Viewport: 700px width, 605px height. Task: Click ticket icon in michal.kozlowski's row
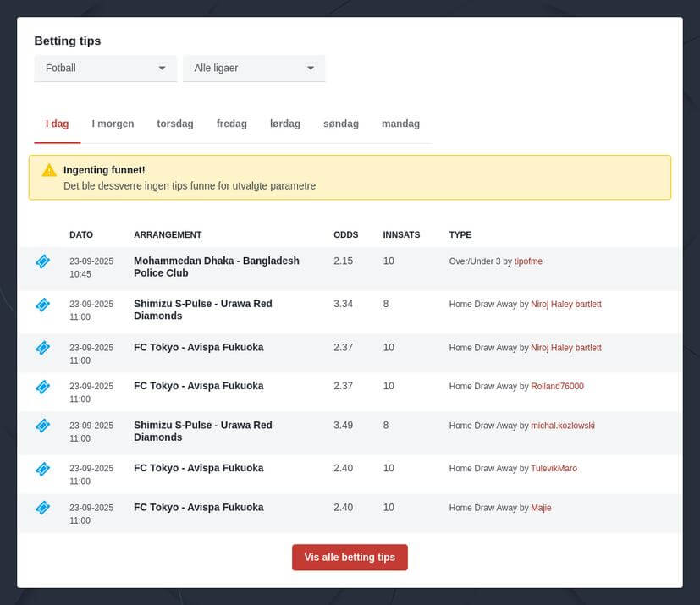[43, 426]
